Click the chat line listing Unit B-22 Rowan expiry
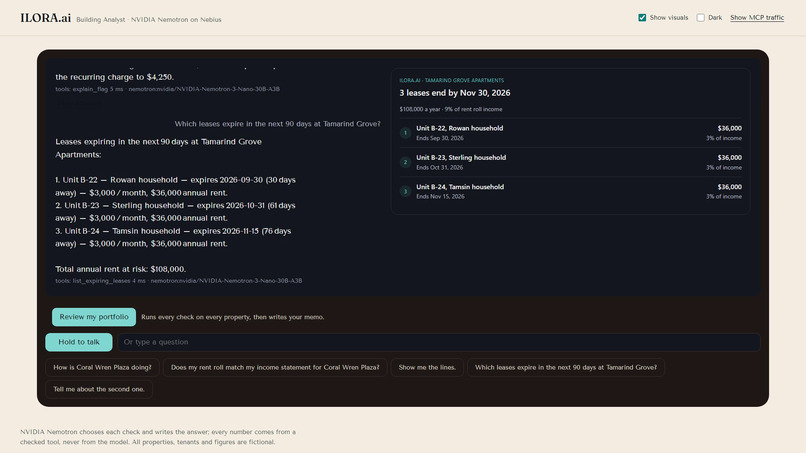The width and height of the screenshot is (806, 453). pos(175,187)
